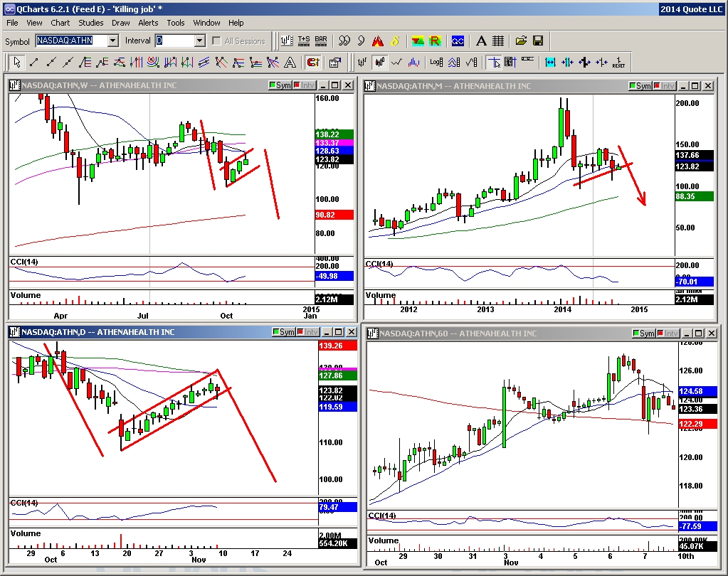Viewport: 728px width, 576px height.
Task: Toggle logarithmic scale (Log) button
Action: coord(436,62)
